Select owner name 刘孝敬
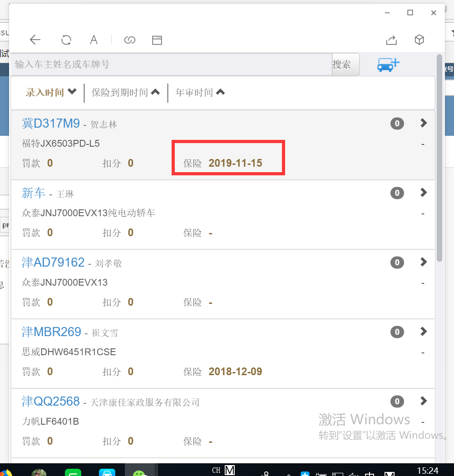The image size is (454, 476). tap(109, 263)
